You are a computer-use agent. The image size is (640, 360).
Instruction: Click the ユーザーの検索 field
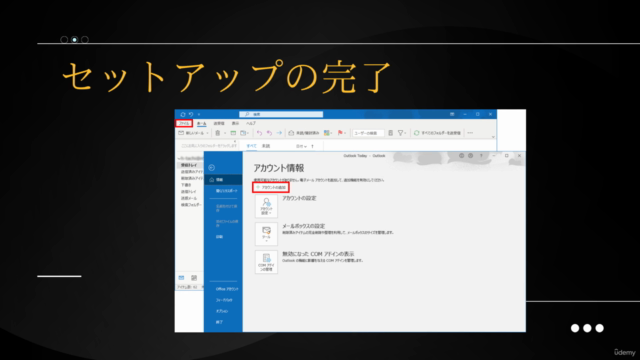pos(368,133)
